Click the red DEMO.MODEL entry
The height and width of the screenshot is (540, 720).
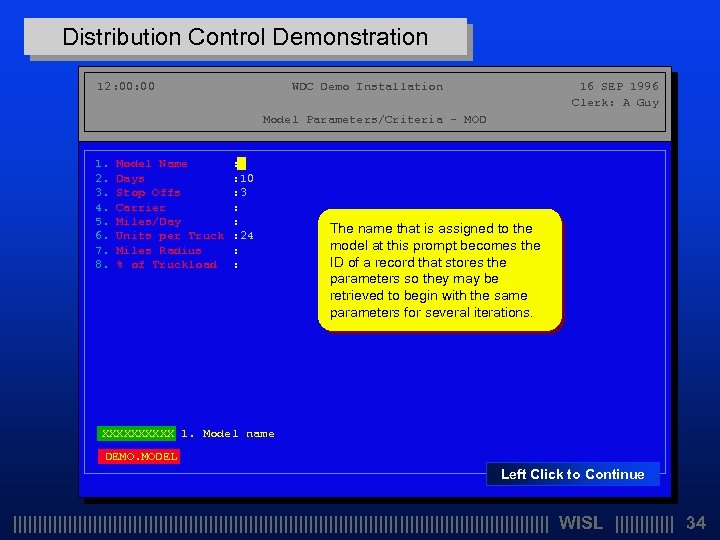point(139,456)
